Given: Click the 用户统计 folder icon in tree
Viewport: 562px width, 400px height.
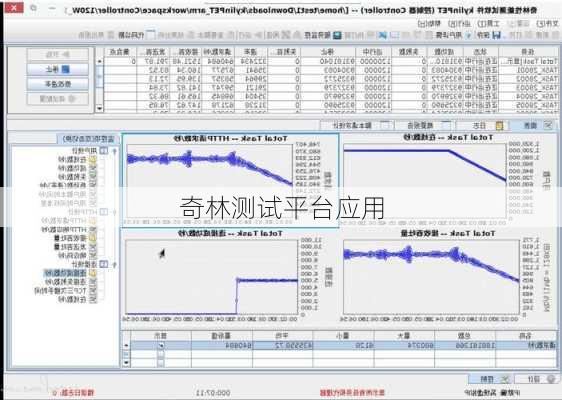Looking at the screenshot, I should [x=104, y=151].
